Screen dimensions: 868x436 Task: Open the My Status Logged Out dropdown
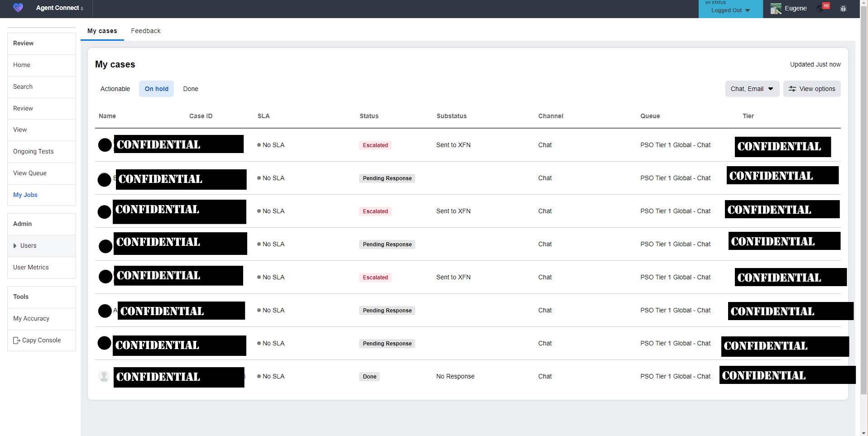click(x=730, y=9)
